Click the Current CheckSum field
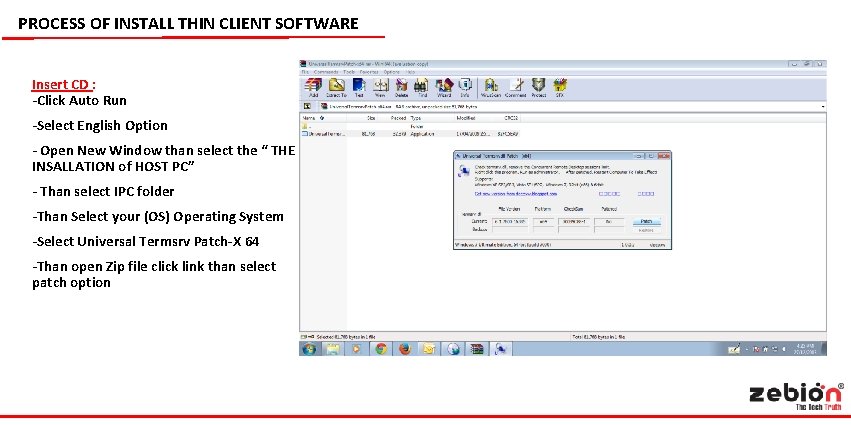This screenshot has width=851, height=425. pyautogui.click(x=573, y=221)
